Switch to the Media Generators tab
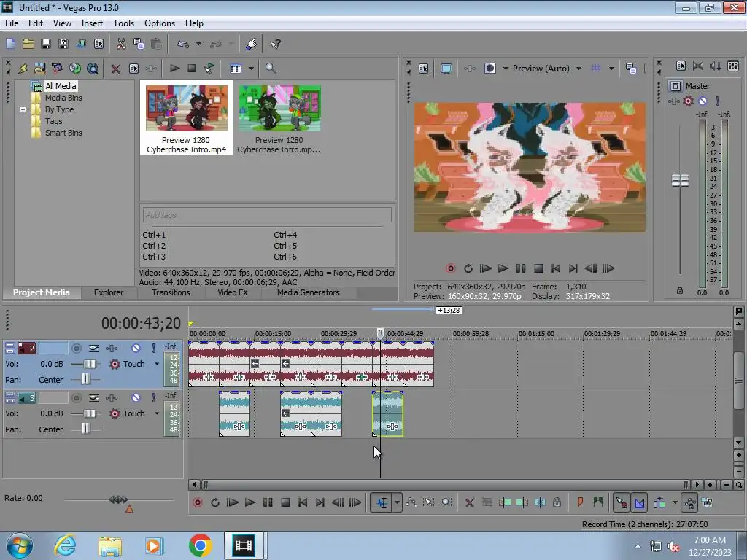The height and width of the screenshot is (560, 747). coord(309,292)
